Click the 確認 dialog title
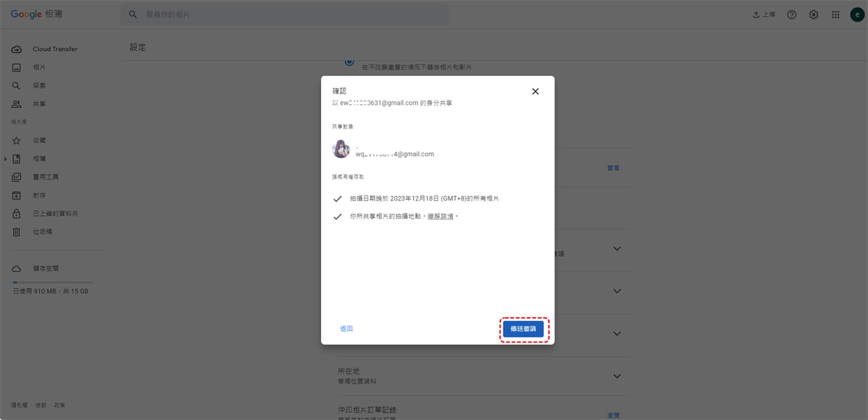The height and width of the screenshot is (420, 868). (339, 91)
